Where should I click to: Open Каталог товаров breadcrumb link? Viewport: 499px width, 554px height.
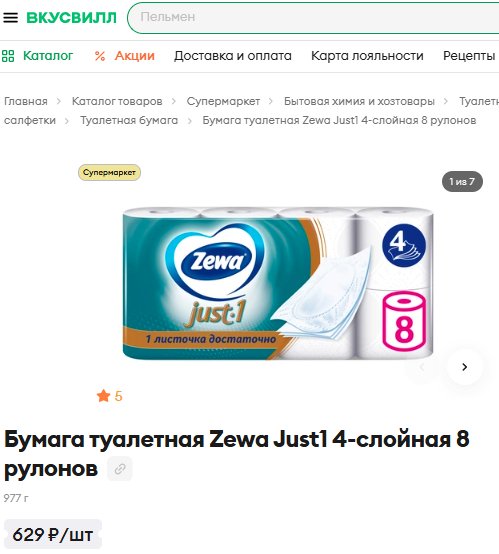tap(117, 101)
